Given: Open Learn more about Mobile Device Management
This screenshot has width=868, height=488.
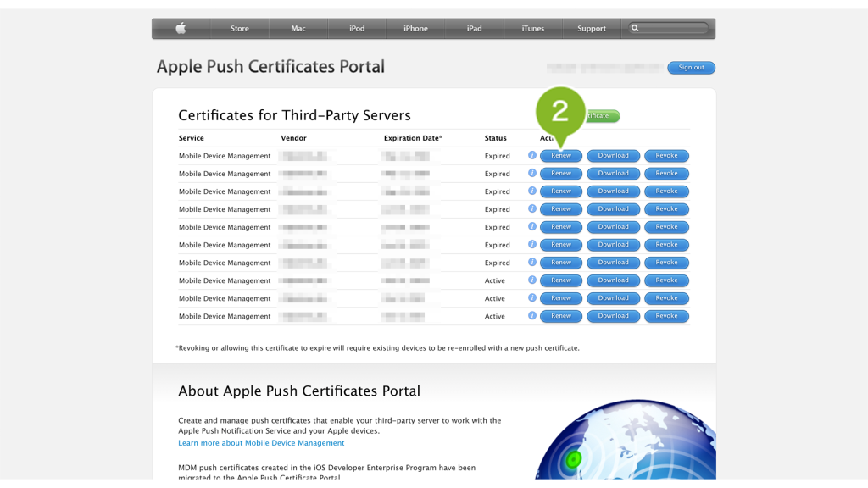Looking at the screenshot, I should pyautogui.click(x=261, y=443).
